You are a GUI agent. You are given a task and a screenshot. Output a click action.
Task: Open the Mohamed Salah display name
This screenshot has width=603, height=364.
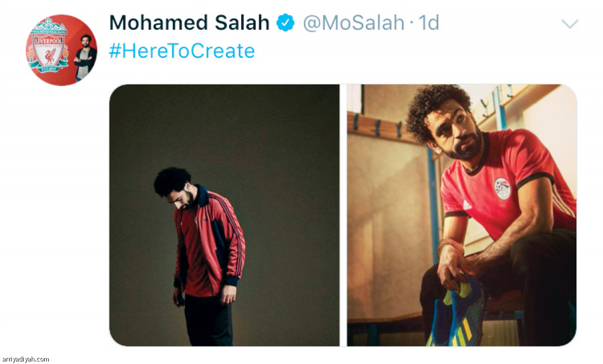(x=189, y=23)
